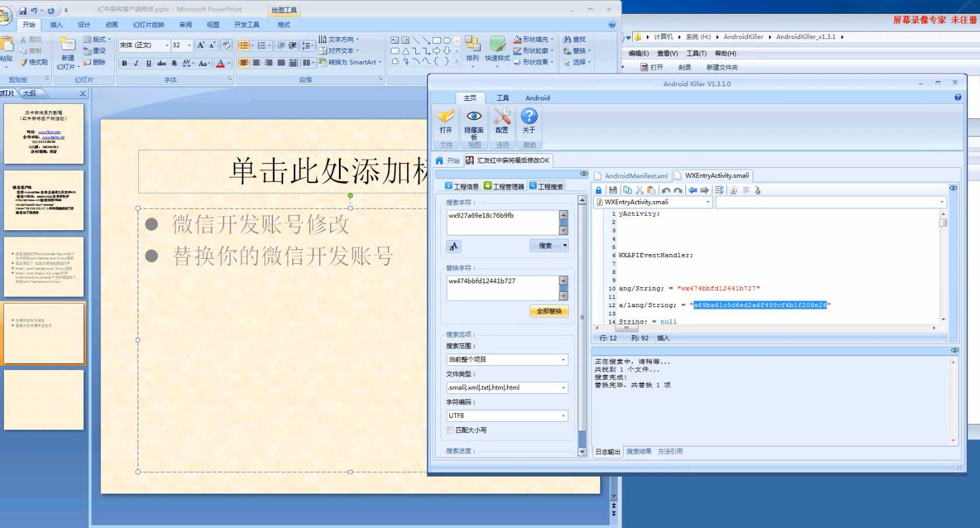Click Center text alignment in PowerPoint
Screen dimensions: 980x528
coord(256,62)
